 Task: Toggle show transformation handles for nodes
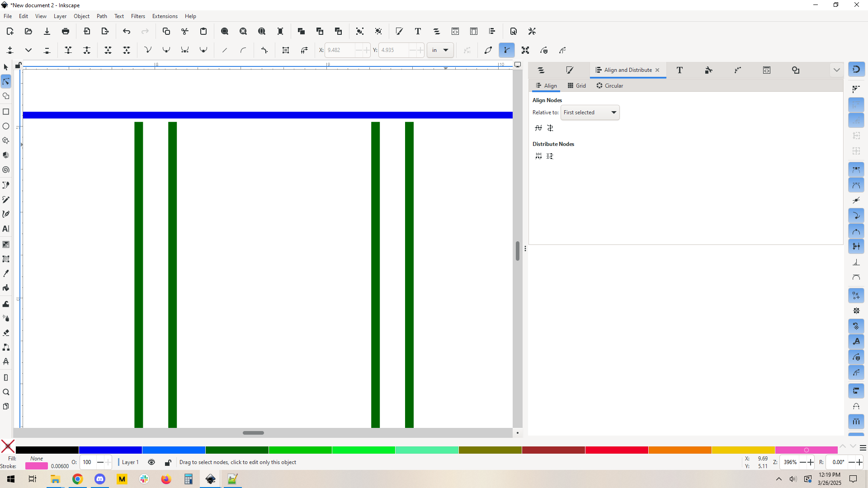(x=525, y=50)
